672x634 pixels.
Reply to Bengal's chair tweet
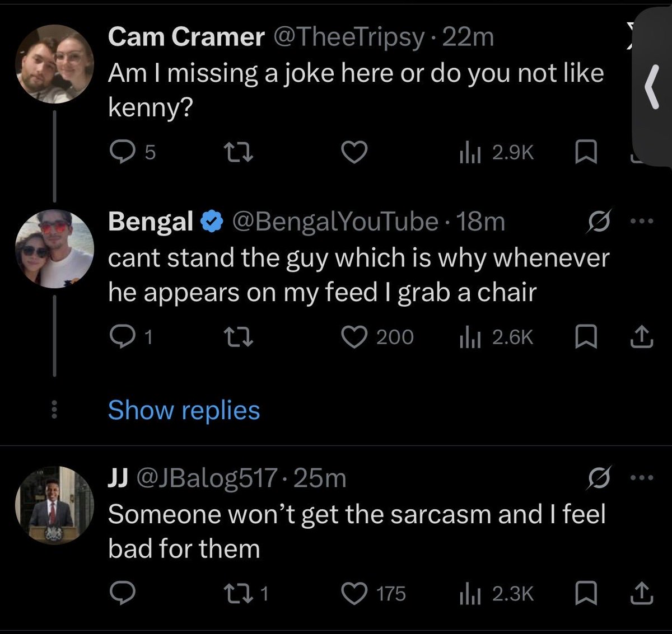click(x=119, y=337)
